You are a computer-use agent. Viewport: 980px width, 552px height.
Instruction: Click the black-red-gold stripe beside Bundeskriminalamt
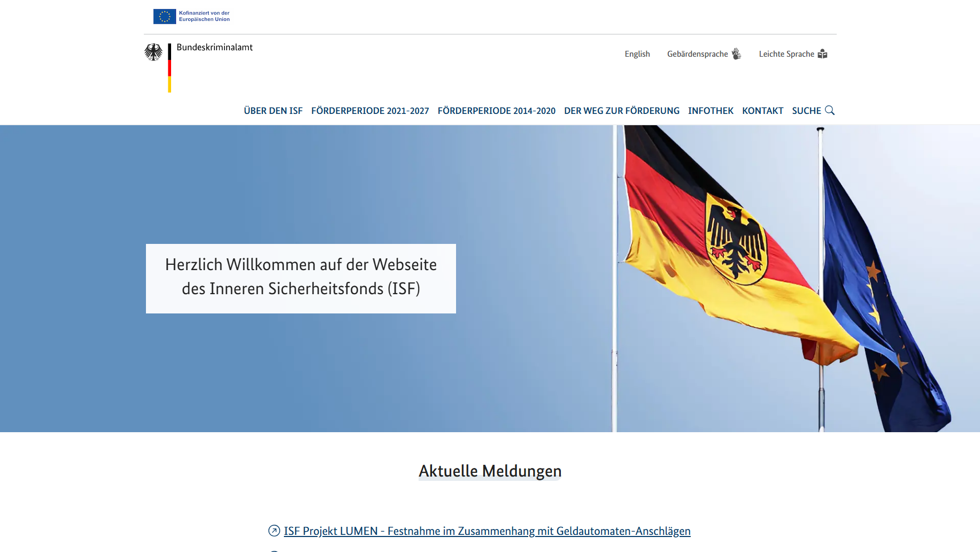click(x=169, y=68)
